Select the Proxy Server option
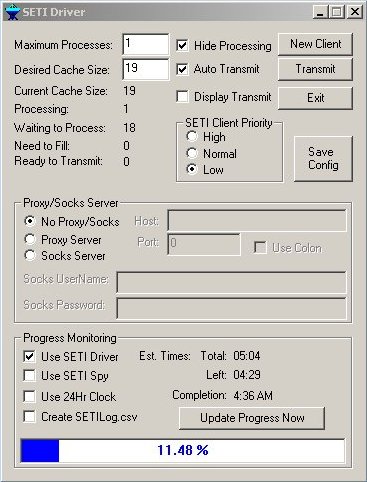Screen dimensions: 367x482 click(x=30, y=239)
